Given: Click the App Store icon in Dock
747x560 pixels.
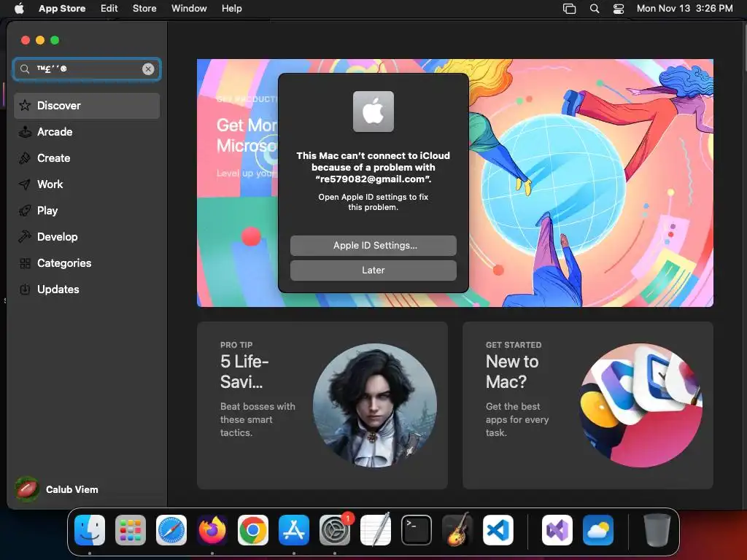Looking at the screenshot, I should point(294,529).
